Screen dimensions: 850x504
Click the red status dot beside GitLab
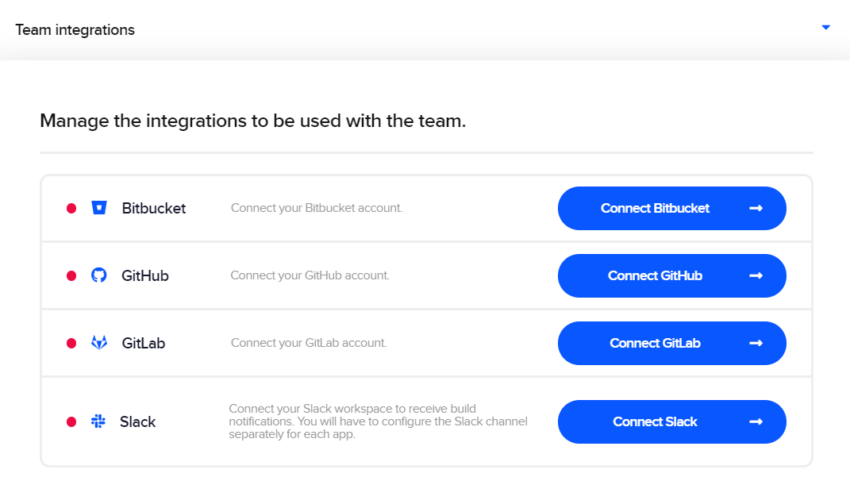[71, 343]
